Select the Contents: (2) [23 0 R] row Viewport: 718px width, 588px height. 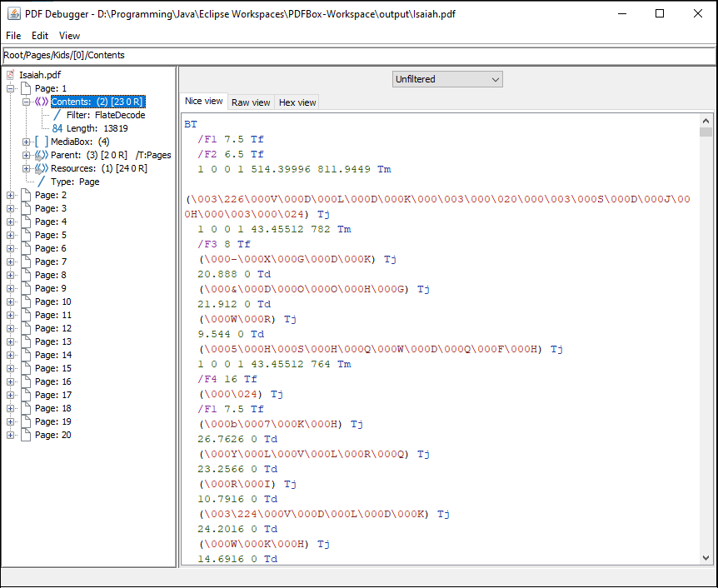(x=98, y=102)
